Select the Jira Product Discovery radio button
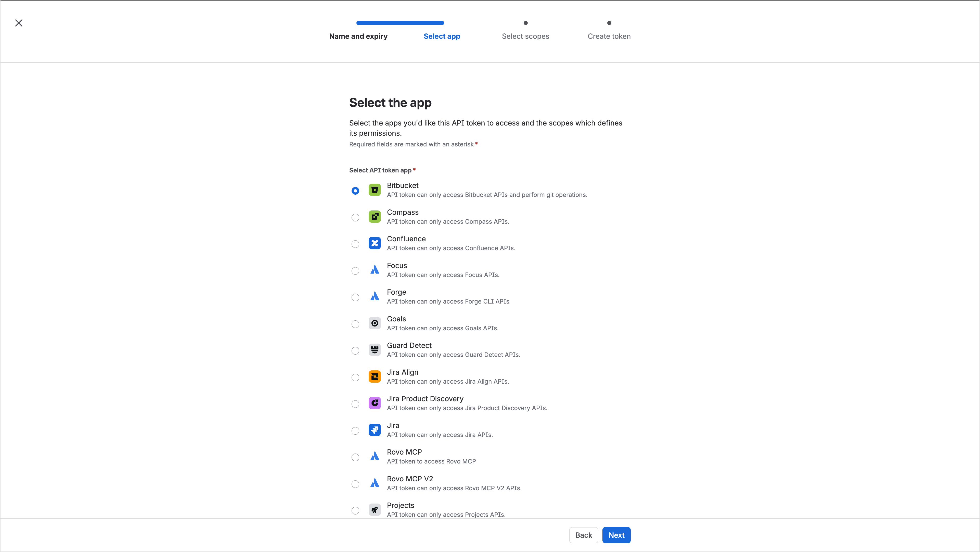980x552 pixels. (x=355, y=404)
